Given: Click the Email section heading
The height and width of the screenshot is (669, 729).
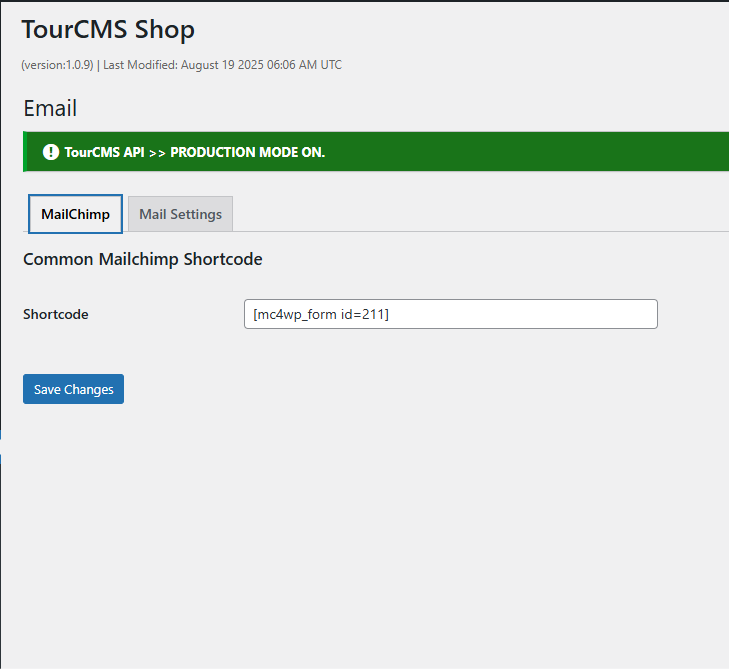Looking at the screenshot, I should (x=50, y=108).
